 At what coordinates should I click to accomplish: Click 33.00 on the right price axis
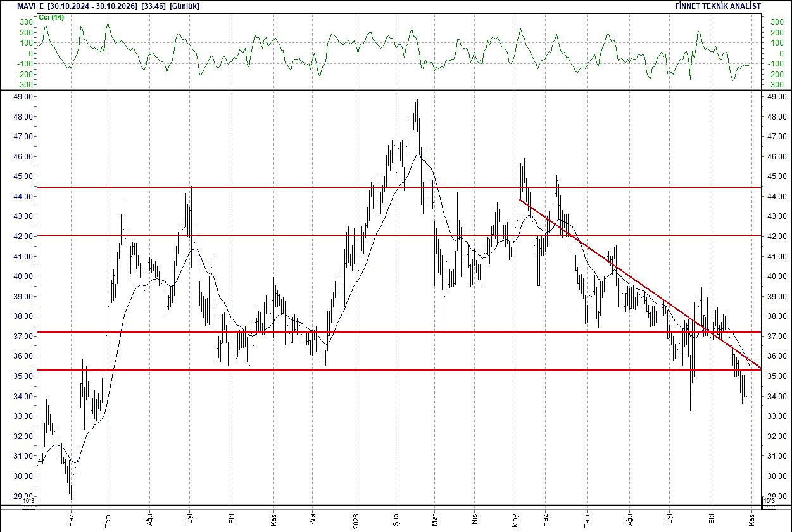(x=776, y=416)
